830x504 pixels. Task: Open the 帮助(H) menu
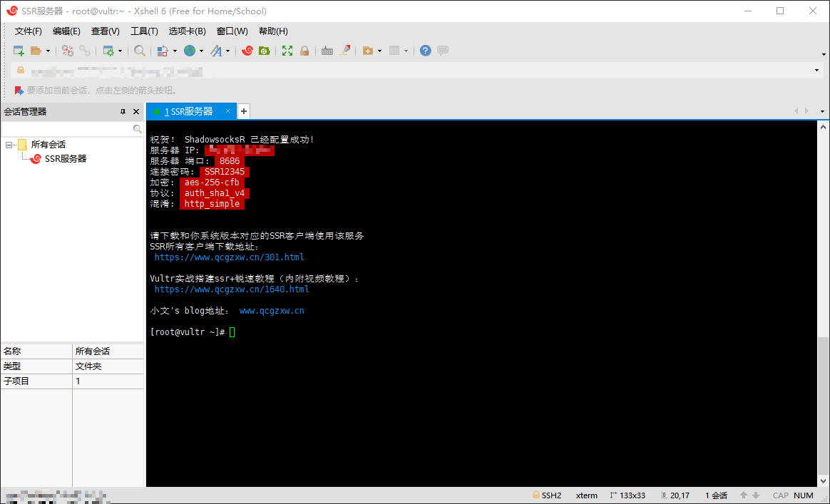(x=273, y=31)
